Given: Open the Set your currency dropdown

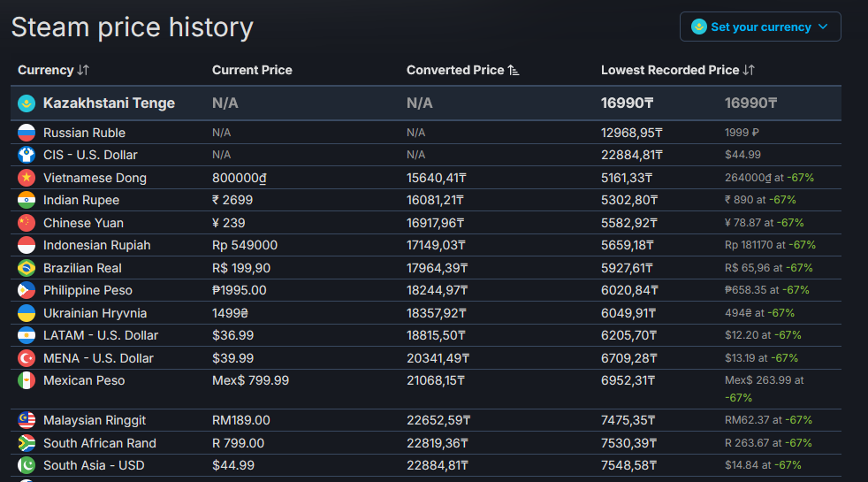Looking at the screenshot, I should [x=760, y=27].
